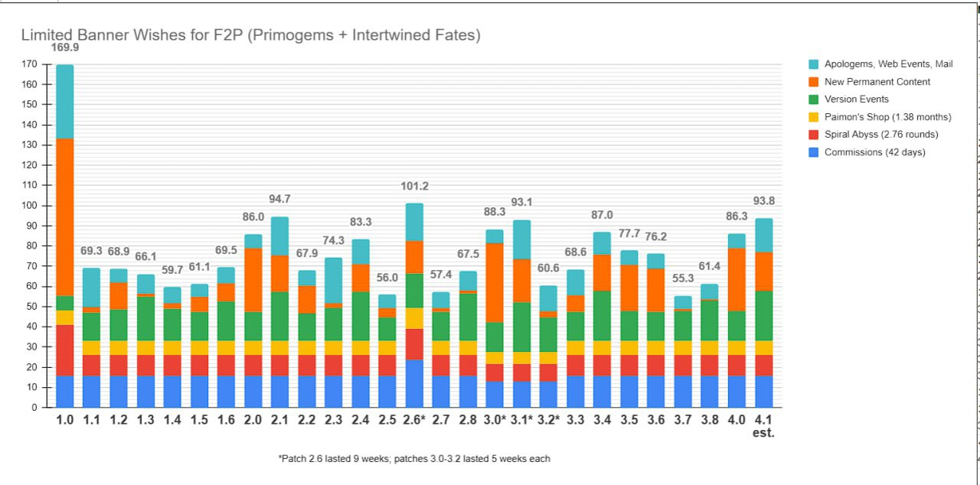Image resolution: width=980 pixels, height=485 pixels.
Task: Click the 87.0 total above bar 3.4
Action: tap(602, 215)
